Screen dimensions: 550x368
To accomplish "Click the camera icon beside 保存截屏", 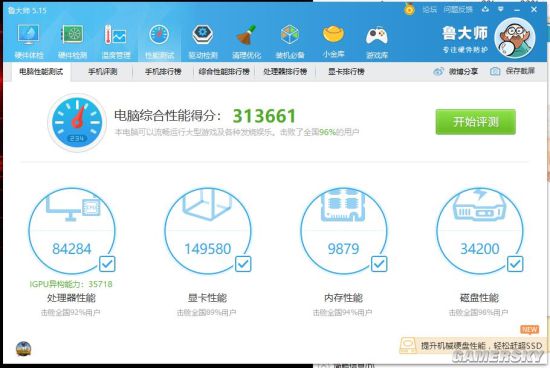I will (x=495, y=72).
